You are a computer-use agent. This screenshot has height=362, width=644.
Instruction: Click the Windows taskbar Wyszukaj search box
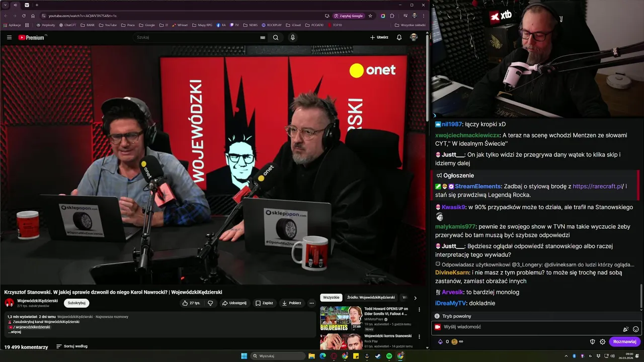(278, 356)
